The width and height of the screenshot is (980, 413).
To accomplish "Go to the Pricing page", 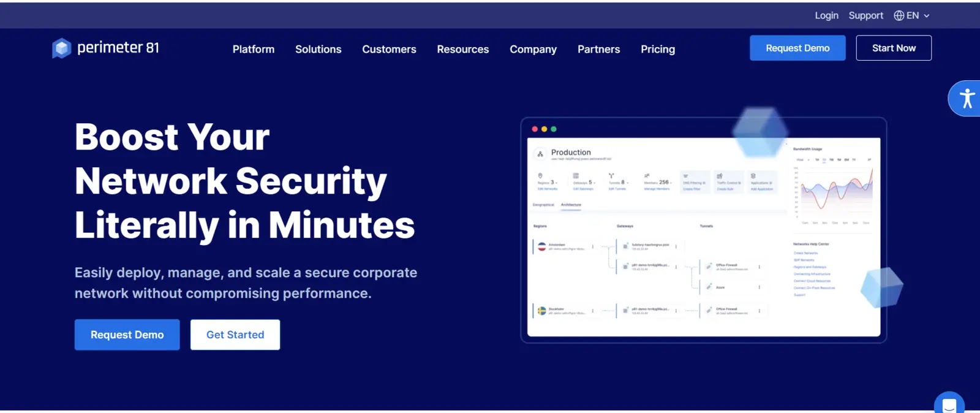I will tap(657, 49).
